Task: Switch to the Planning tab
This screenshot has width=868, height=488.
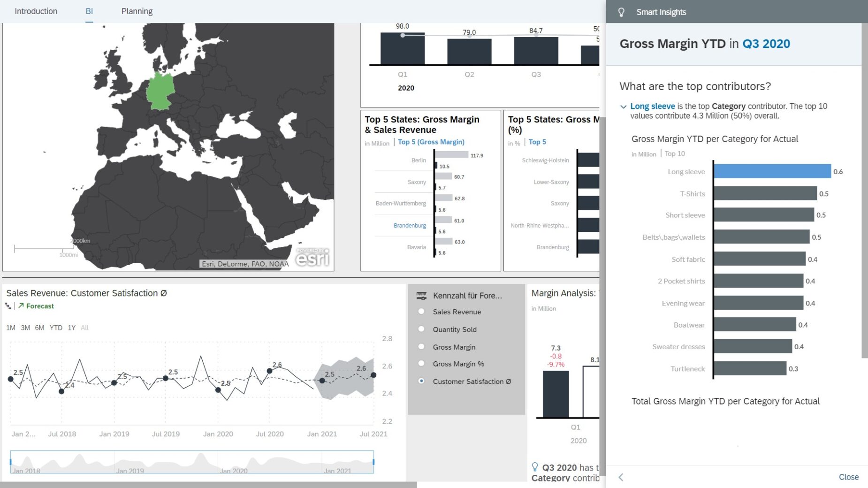Action: (x=137, y=11)
